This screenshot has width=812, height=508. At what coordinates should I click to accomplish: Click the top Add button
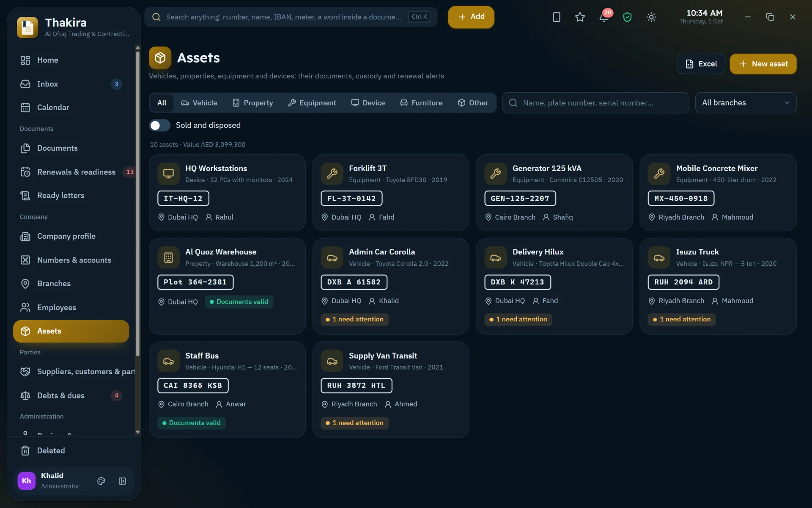click(x=471, y=17)
